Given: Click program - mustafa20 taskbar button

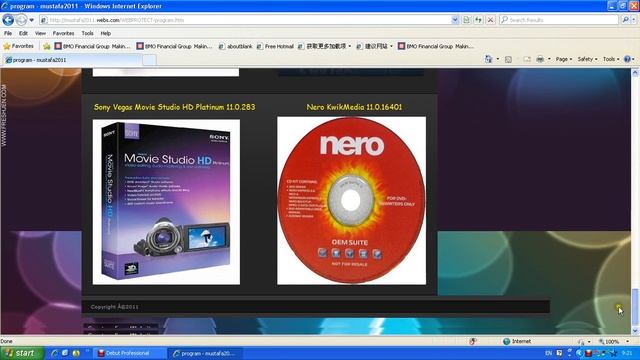Looking at the screenshot, I should [207, 353].
